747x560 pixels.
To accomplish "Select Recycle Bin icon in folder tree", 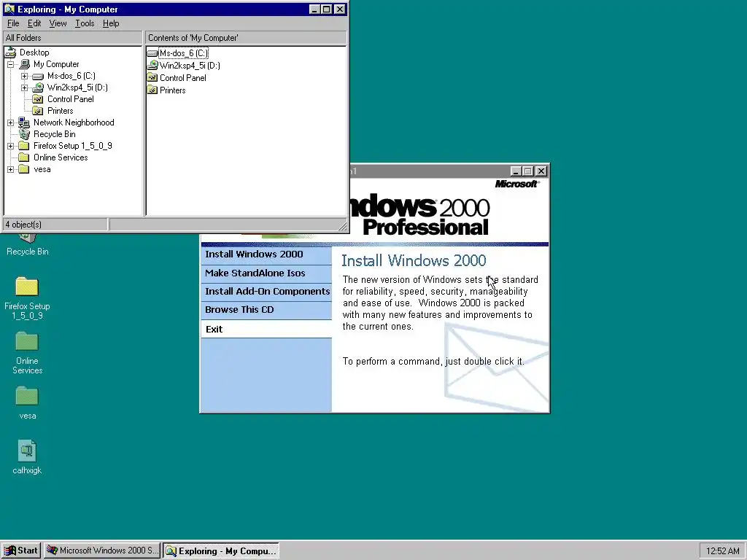I will coord(24,134).
